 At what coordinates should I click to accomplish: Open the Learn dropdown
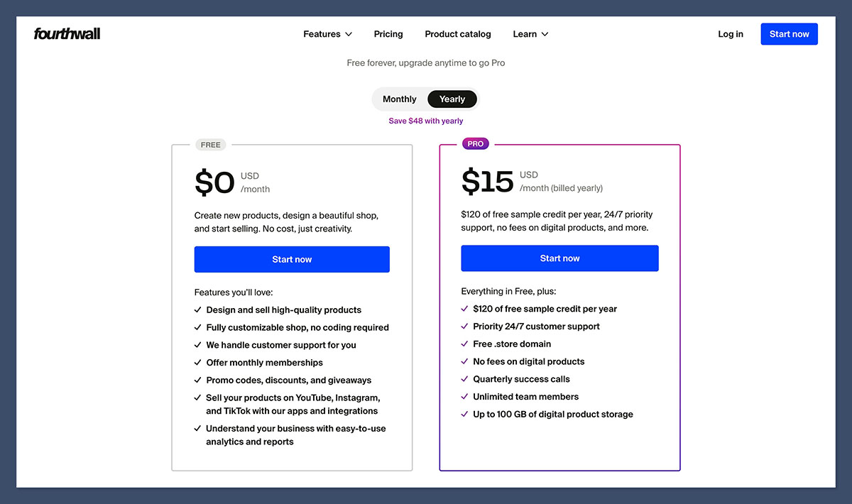pos(530,33)
